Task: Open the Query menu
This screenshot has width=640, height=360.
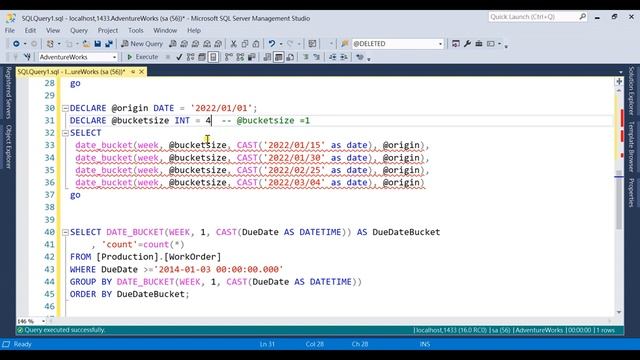Action: [x=79, y=31]
